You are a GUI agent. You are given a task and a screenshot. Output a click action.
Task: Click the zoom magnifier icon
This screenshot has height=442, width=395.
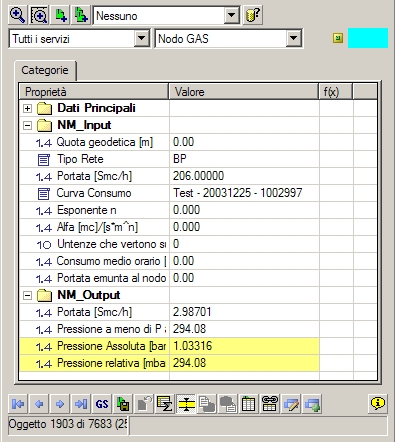coord(18,15)
